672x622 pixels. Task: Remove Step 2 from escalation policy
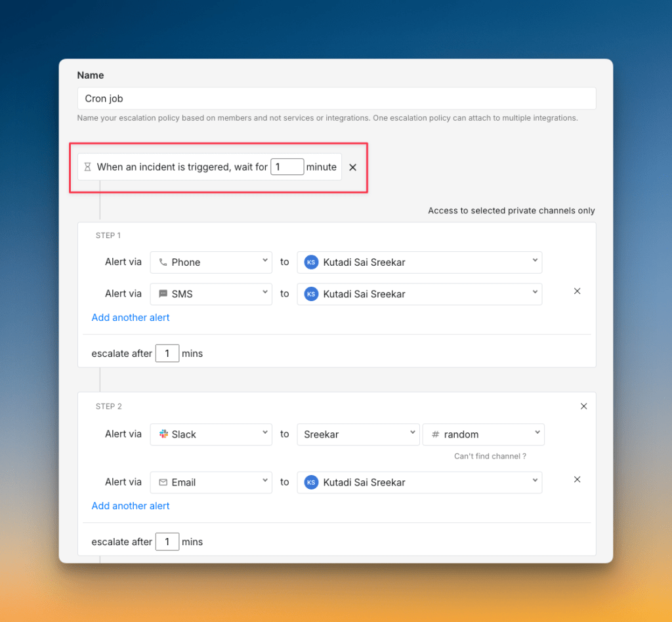click(x=583, y=406)
